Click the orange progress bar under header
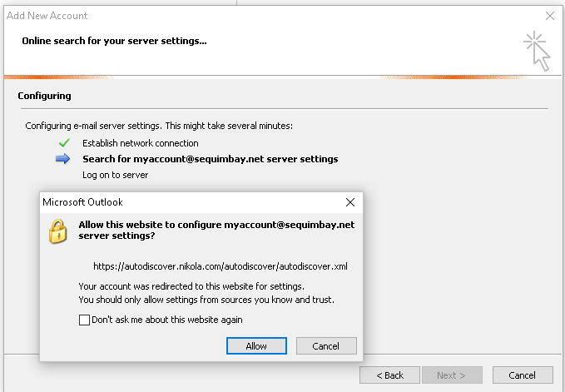 283,77
